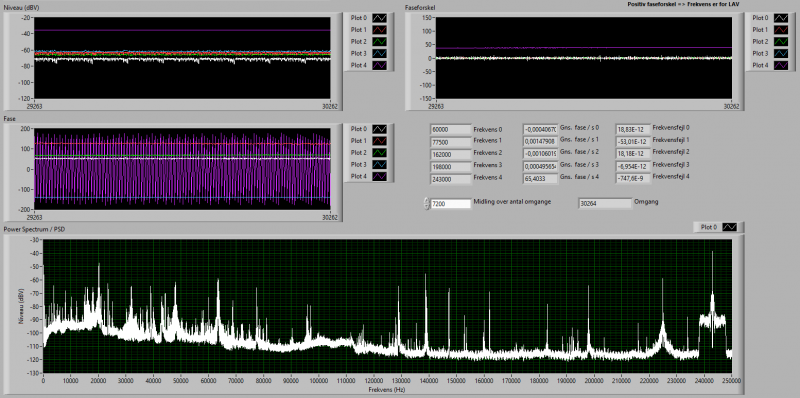This screenshot has height=398, width=800.
Task: Click the Frekvensfejl 0 value 18,83E-12
Action: point(633,130)
